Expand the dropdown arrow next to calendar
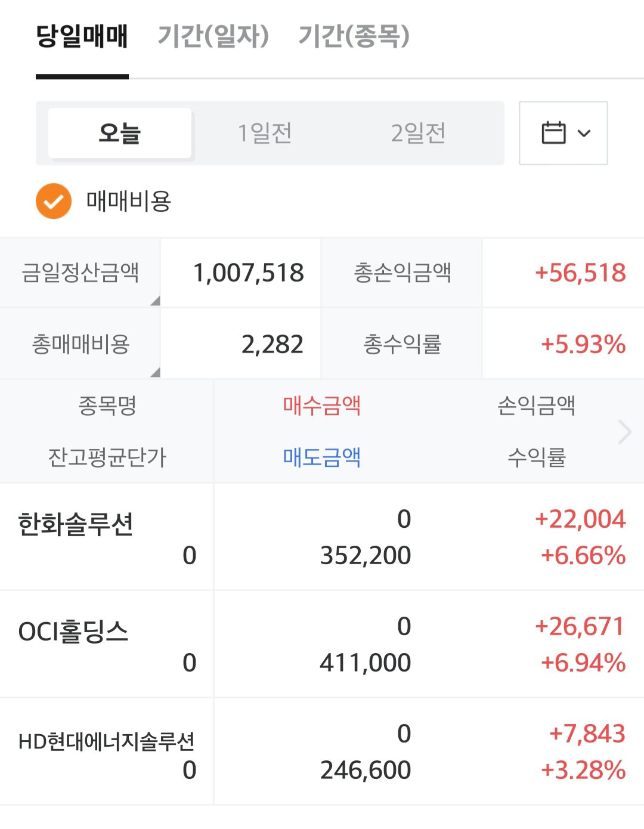644x829 pixels. click(x=584, y=133)
